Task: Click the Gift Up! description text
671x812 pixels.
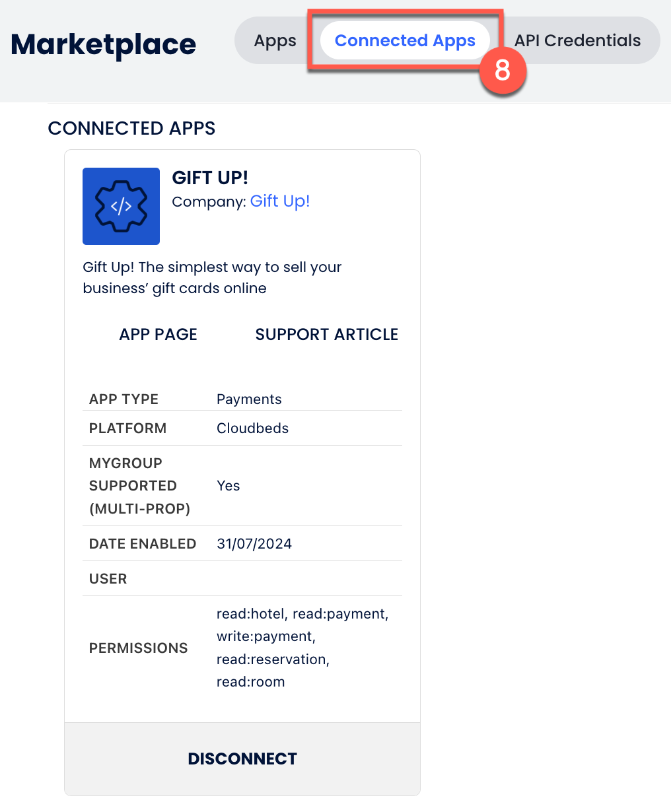Action: click(x=212, y=278)
